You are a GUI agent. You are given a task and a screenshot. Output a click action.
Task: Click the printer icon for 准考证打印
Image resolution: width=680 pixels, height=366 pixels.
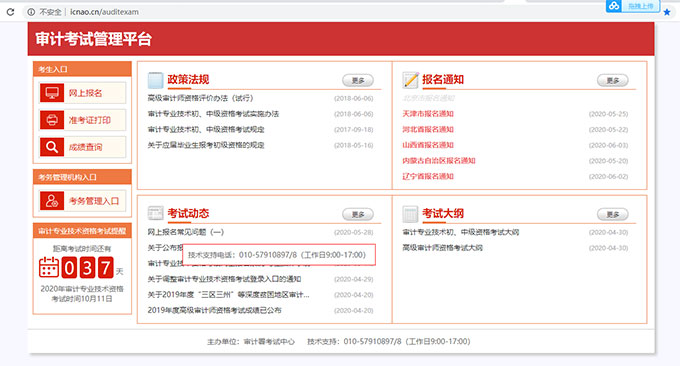point(52,120)
